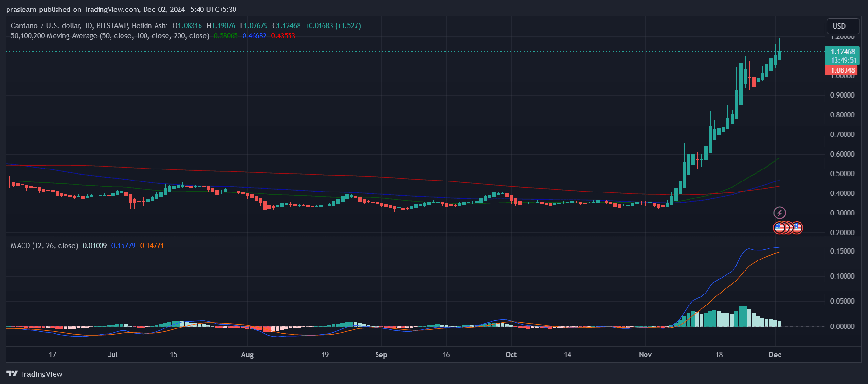The image size is (868, 384).
Task: Click the MACD line value 0.15779
Action: click(123, 246)
